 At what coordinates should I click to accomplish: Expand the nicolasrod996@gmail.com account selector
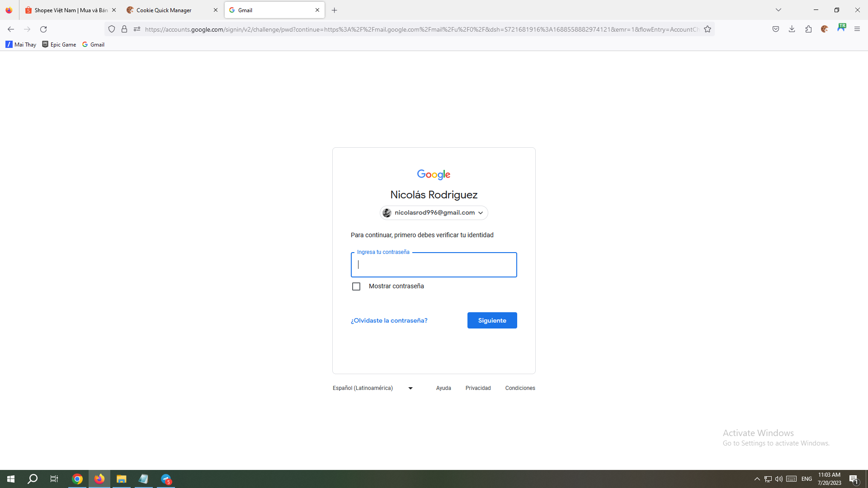click(x=434, y=213)
